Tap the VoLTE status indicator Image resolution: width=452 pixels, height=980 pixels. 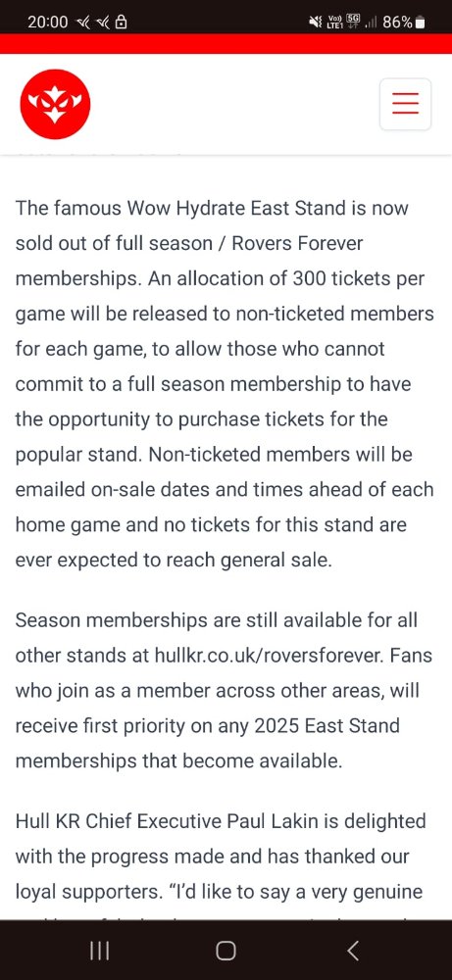[x=334, y=23]
